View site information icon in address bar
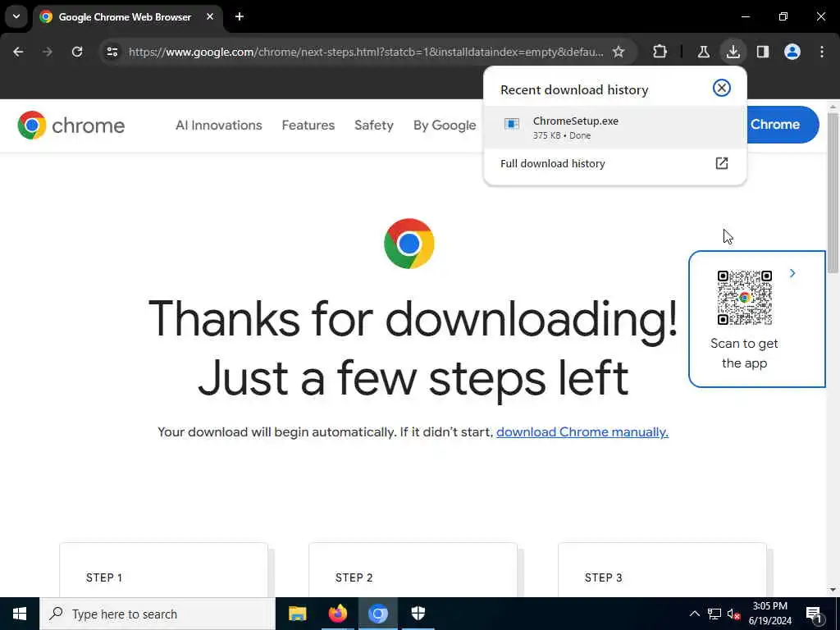 [x=112, y=52]
